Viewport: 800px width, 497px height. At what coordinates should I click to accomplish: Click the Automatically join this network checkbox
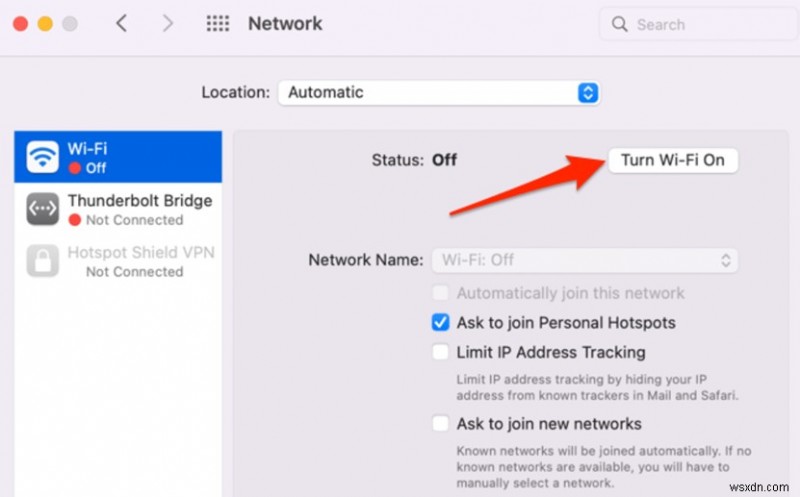tap(440, 293)
